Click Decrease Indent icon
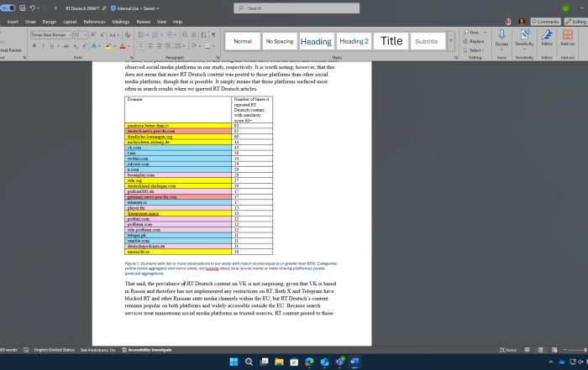Screen dimensions: 588x370 point(185,35)
